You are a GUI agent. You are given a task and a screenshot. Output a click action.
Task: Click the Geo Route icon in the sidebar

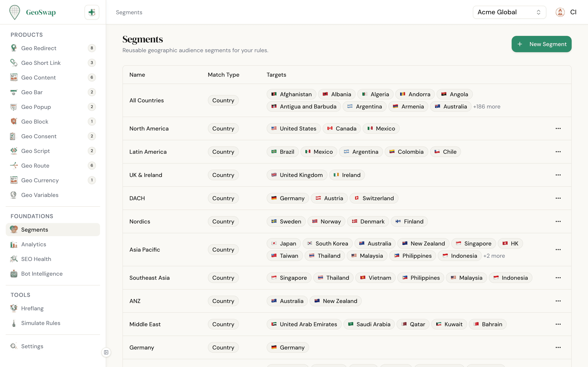click(14, 165)
